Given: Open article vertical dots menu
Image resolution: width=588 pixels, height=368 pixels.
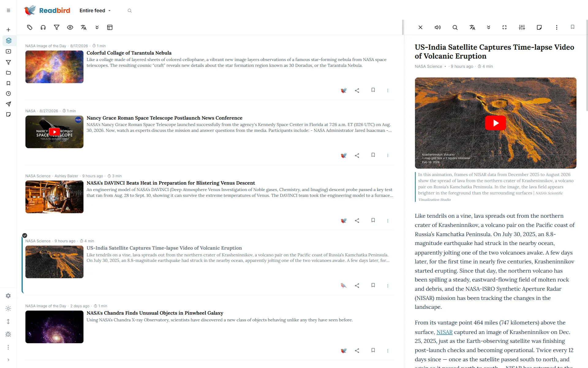Looking at the screenshot, I should [x=557, y=27].
